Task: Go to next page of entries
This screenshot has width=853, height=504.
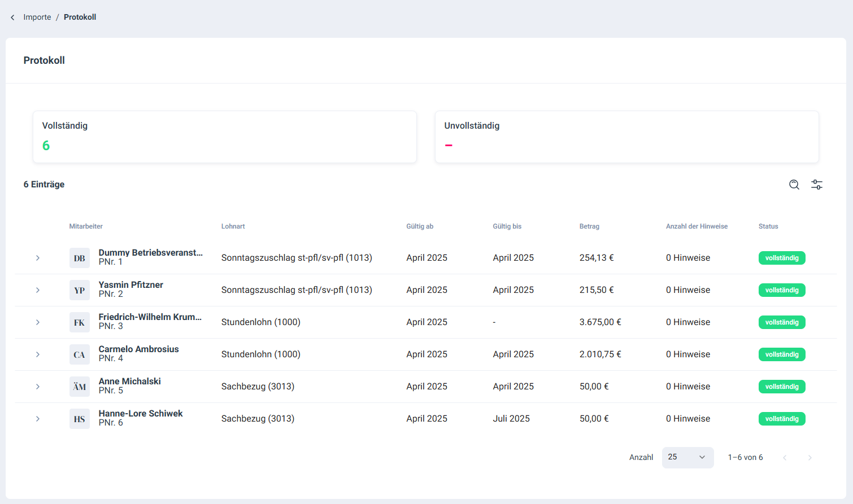Action: [x=810, y=458]
